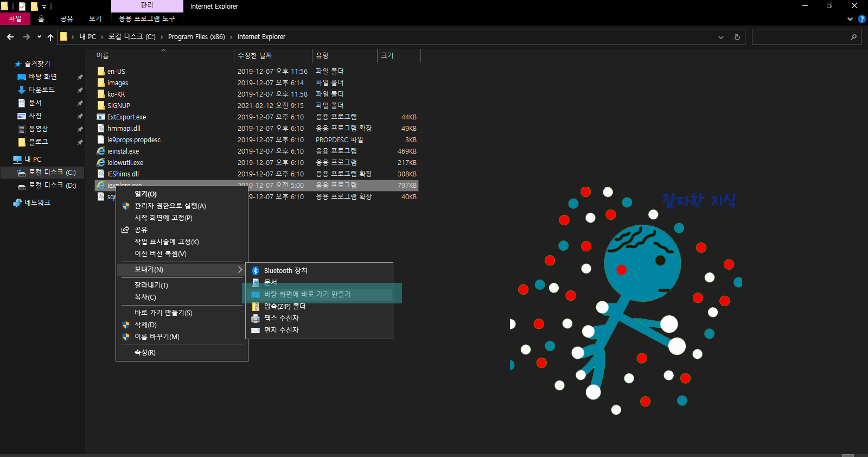This screenshot has height=457, width=868.
Task: Expand the ribbon chevron
Action: pyautogui.click(x=850, y=19)
